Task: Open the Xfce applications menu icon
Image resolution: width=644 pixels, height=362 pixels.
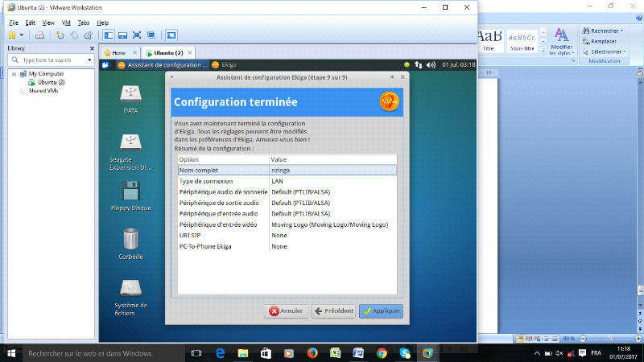Action: pyautogui.click(x=105, y=65)
